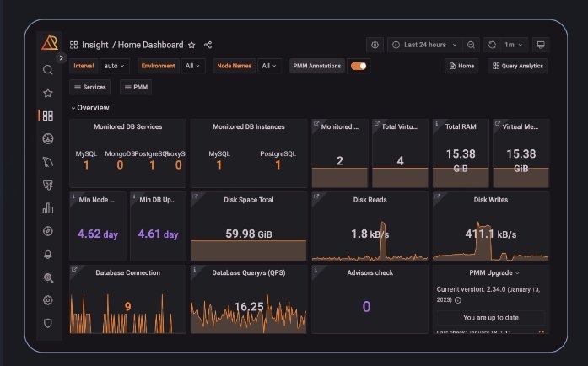Toggle the PMM Annotations switch

point(359,66)
